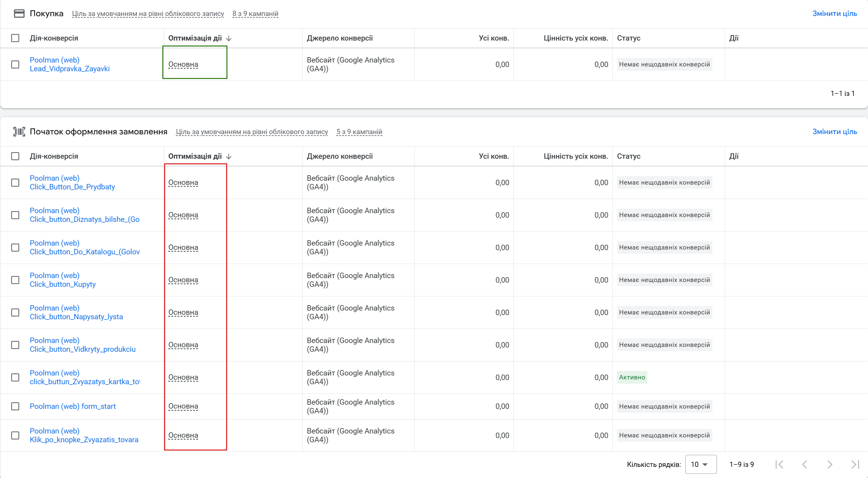Click sort arrow in second table's Оптимізація дії
868x478 pixels.
229,157
